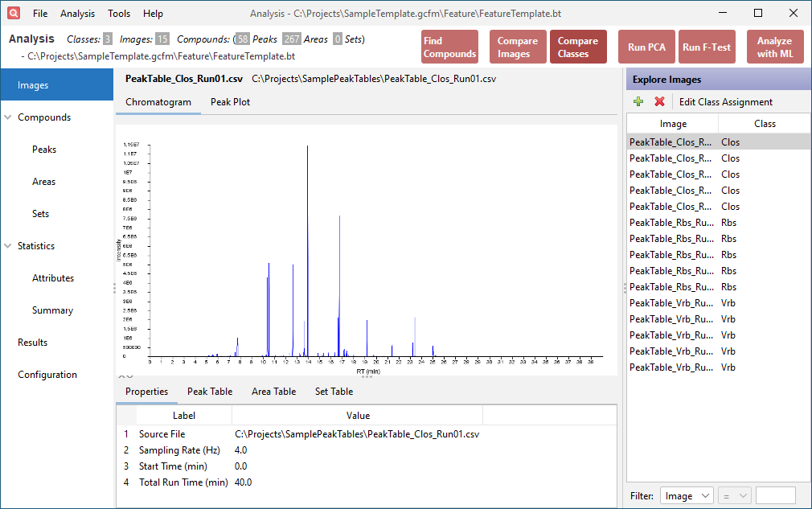Switch to the Area Table tab
This screenshot has height=509, width=812.
(273, 391)
